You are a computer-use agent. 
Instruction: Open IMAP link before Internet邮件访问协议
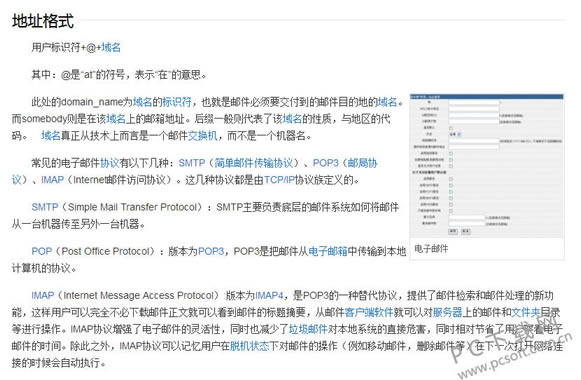pyautogui.click(x=52, y=180)
